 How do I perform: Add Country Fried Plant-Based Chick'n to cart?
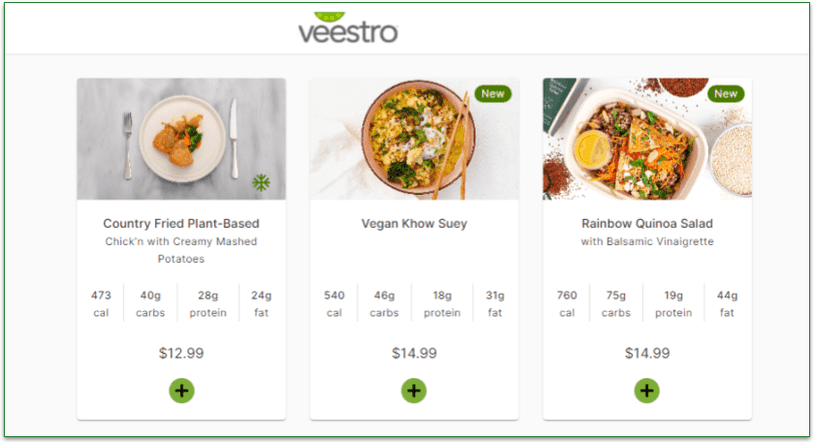coord(182,391)
